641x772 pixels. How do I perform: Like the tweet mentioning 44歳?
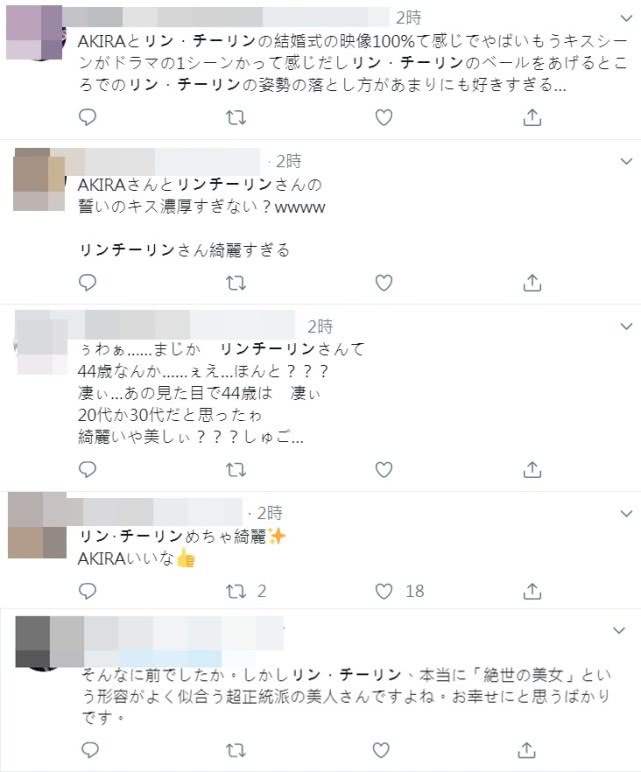pos(384,470)
